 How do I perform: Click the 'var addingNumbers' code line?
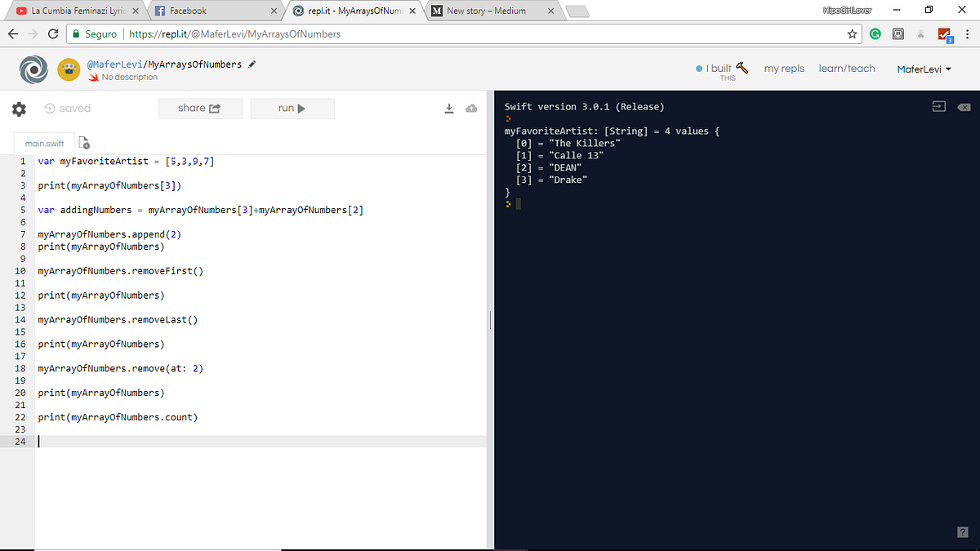200,210
